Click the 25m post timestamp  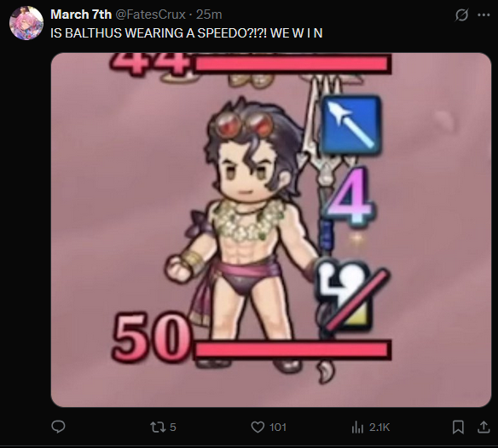pyautogui.click(x=209, y=15)
